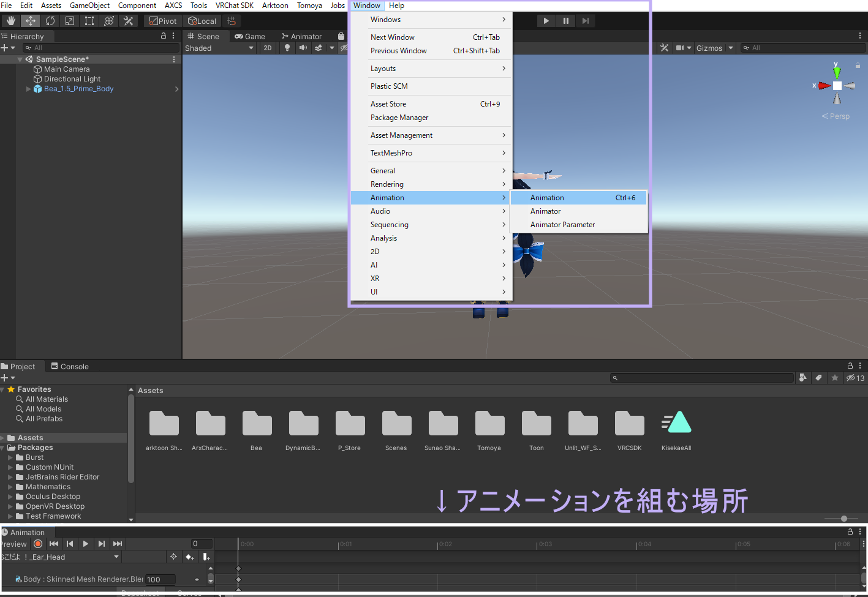Expand the Bea_1.5_Prime_Body hierarchy item
The image size is (868, 597).
pyautogui.click(x=28, y=89)
